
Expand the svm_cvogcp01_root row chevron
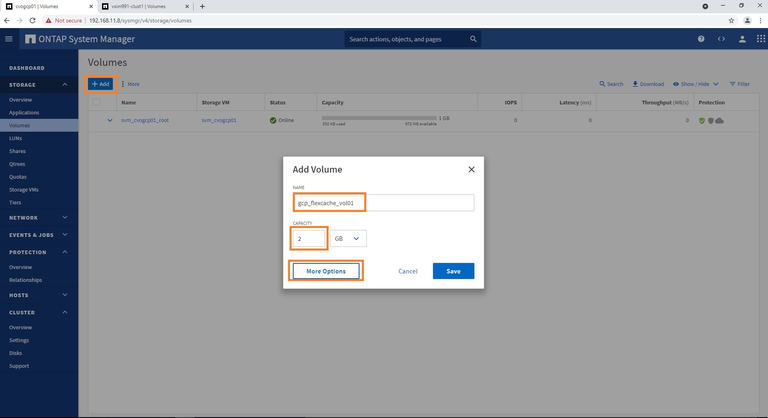click(x=110, y=120)
